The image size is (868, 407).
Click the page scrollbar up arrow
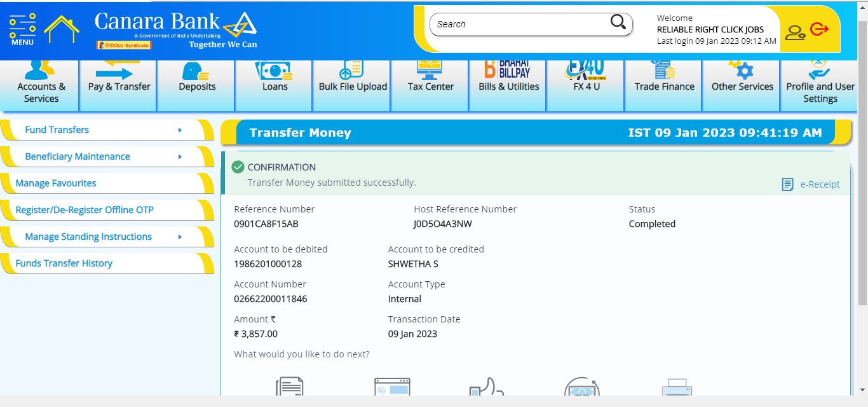pyautogui.click(x=863, y=8)
